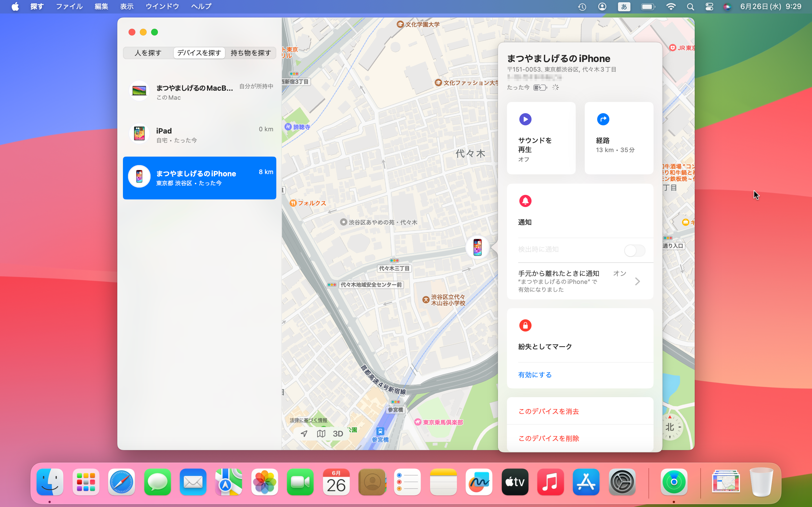Screen dimensions: 812x507
Task: Switch to the 持ち物を探す tab
Action: (x=251, y=53)
